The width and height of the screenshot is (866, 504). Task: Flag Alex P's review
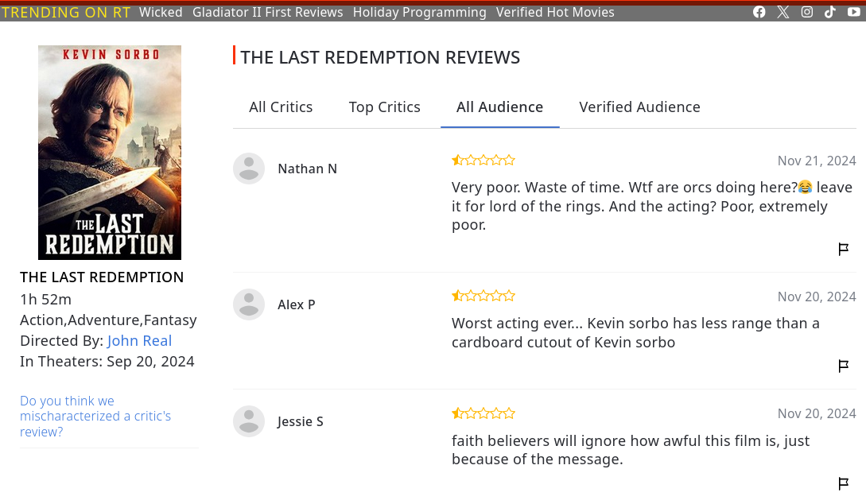844,366
